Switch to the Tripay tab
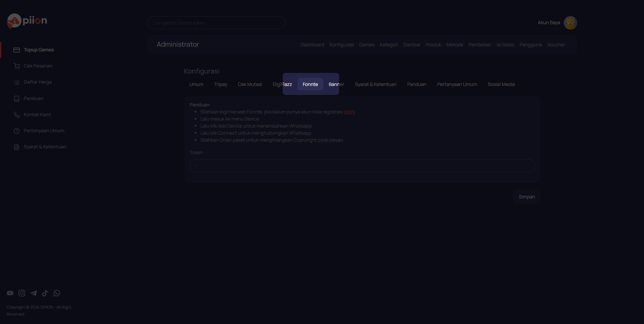The height and width of the screenshot is (324, 644). (221, 84)
